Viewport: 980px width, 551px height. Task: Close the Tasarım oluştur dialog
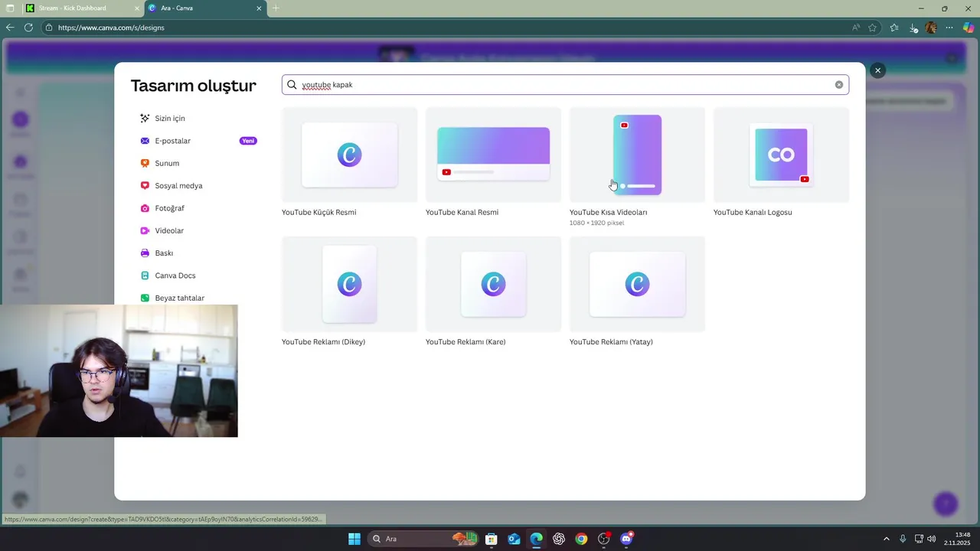coord(877,70)
